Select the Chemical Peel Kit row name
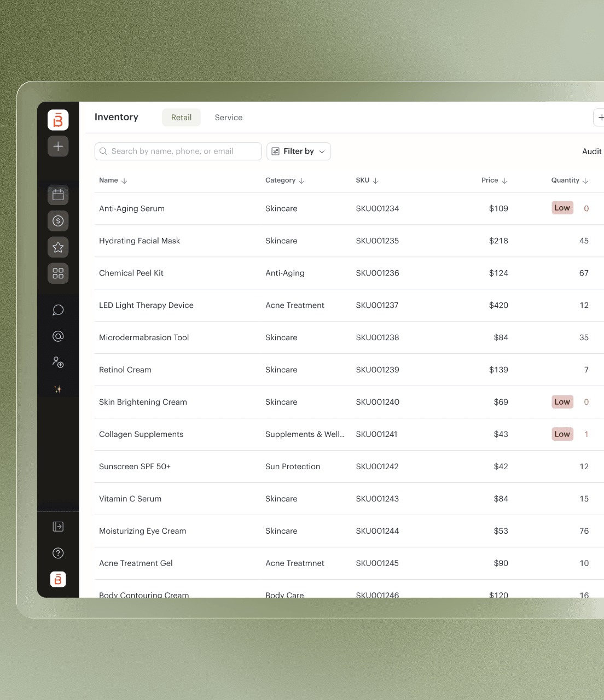Viewport: 604px width, 700px height. [x=131, y=273]
